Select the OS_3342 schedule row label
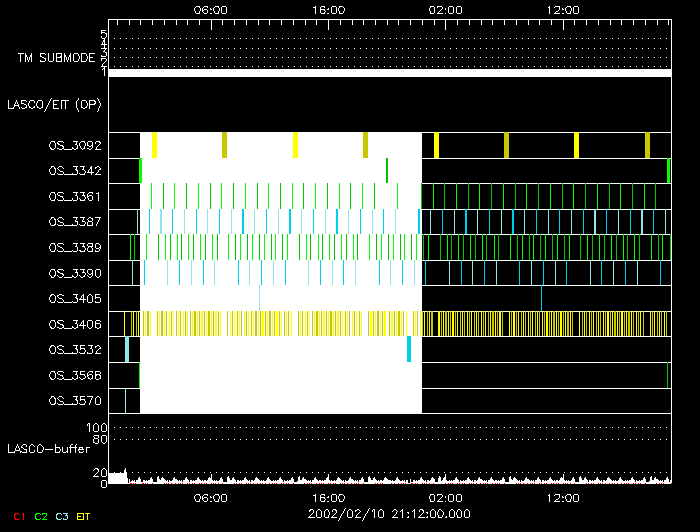This screenshot has width=700, height=532. [74, 171]
